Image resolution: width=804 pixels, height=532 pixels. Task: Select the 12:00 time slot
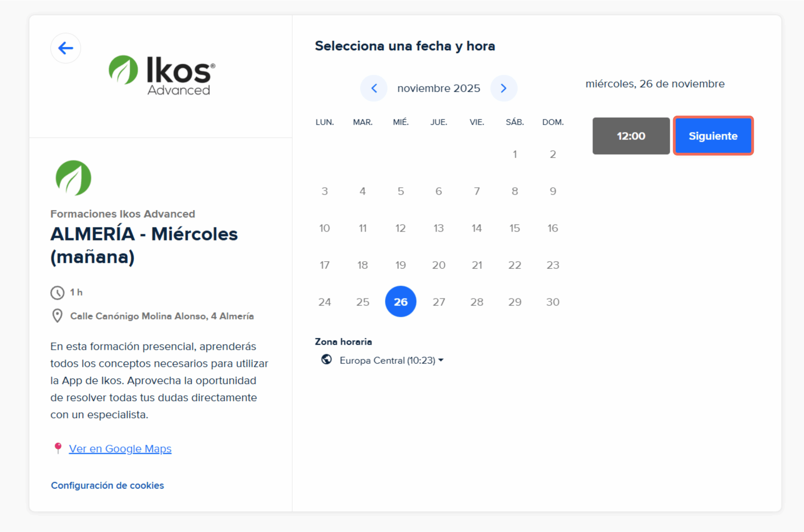point(631,136)
